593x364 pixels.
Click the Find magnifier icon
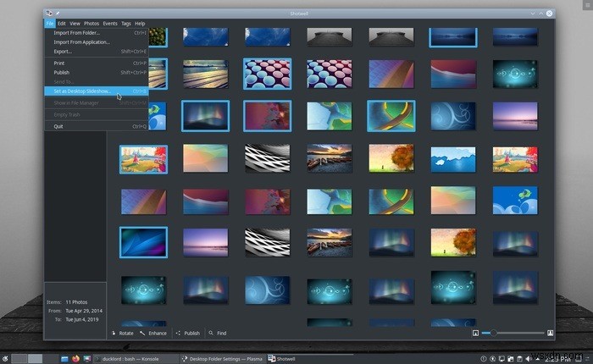click(211, 334)
